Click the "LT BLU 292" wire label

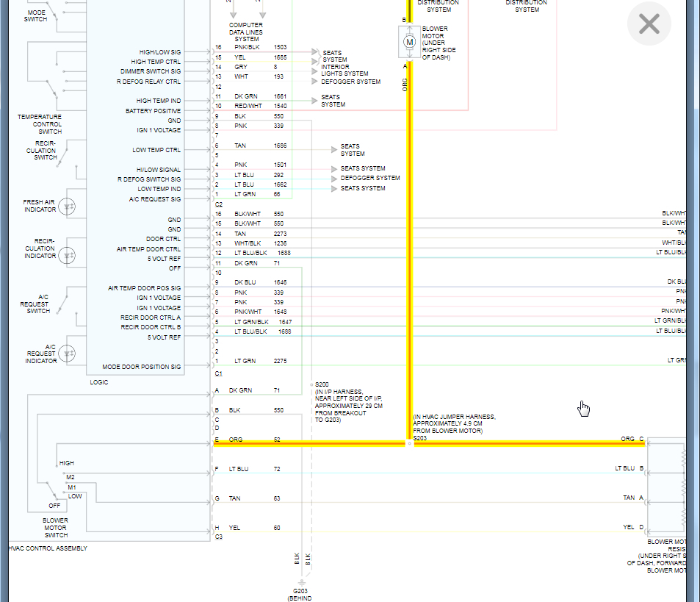pyautogui.click(x=259, y=175)
